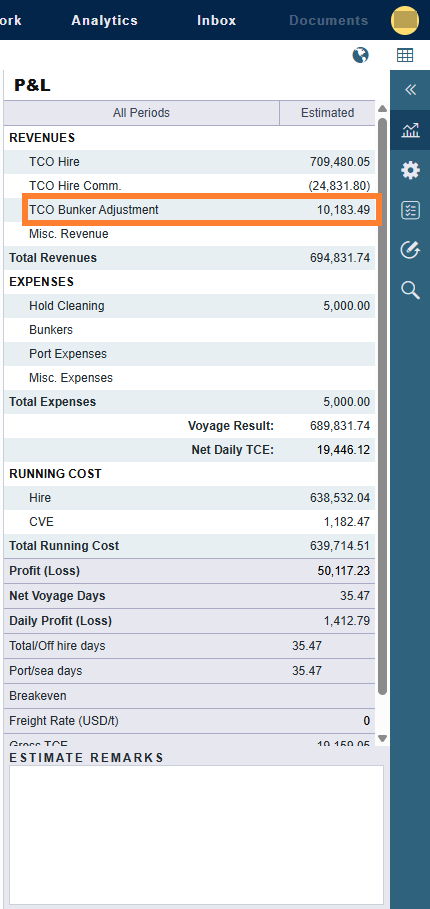Open the globe map view icon
Image resolution: width=430 pixels, height=909 pixels.
click(360, 56)
